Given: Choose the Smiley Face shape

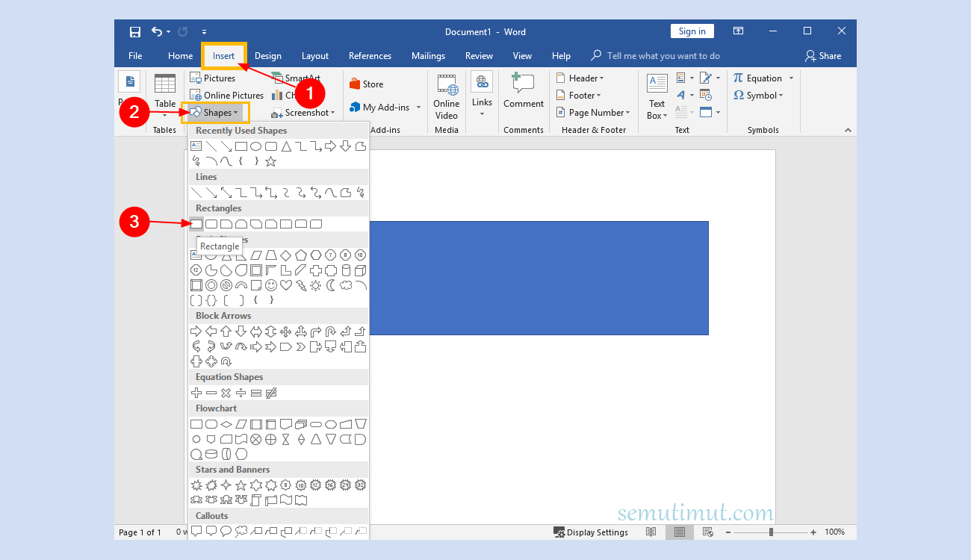Looking at the screenshot, I should pyautogui.click(x=271, y=285).
